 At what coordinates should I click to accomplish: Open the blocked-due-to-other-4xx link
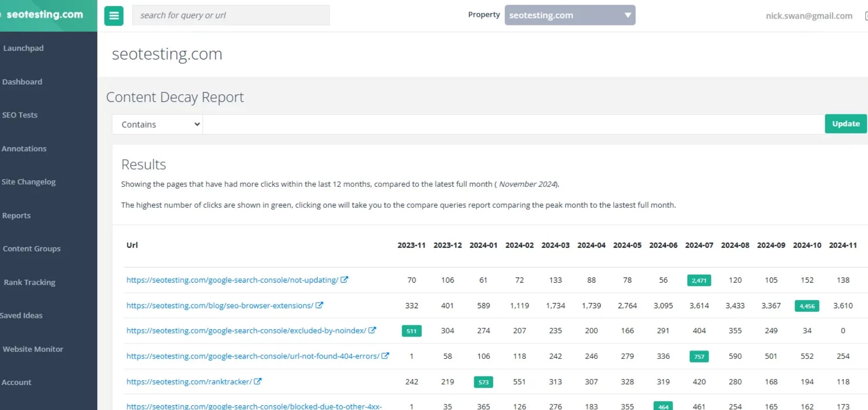tap(254, 406)
